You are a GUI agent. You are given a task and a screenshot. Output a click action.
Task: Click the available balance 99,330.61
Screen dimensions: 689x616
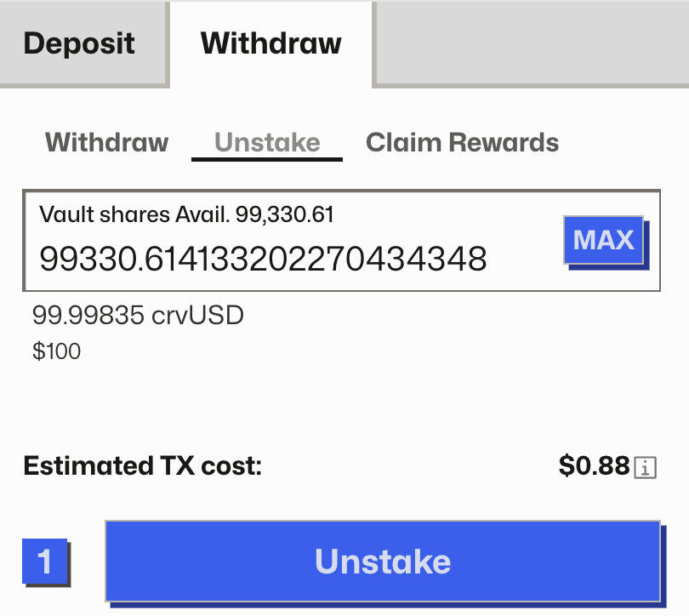tap(285, 215)
